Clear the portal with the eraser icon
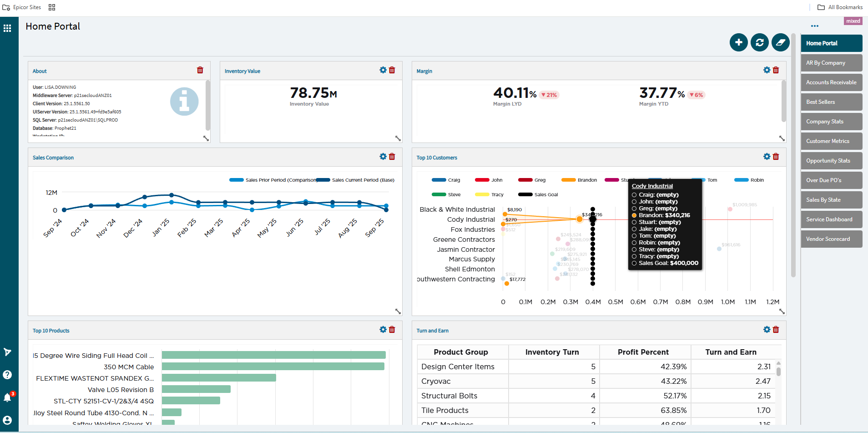 [780, 42]
